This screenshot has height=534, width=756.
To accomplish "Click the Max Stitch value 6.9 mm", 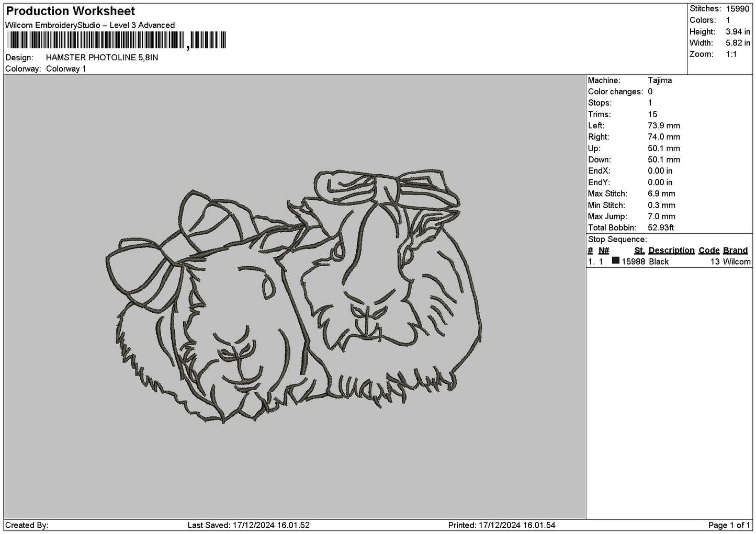I will (x=661, y=194).
